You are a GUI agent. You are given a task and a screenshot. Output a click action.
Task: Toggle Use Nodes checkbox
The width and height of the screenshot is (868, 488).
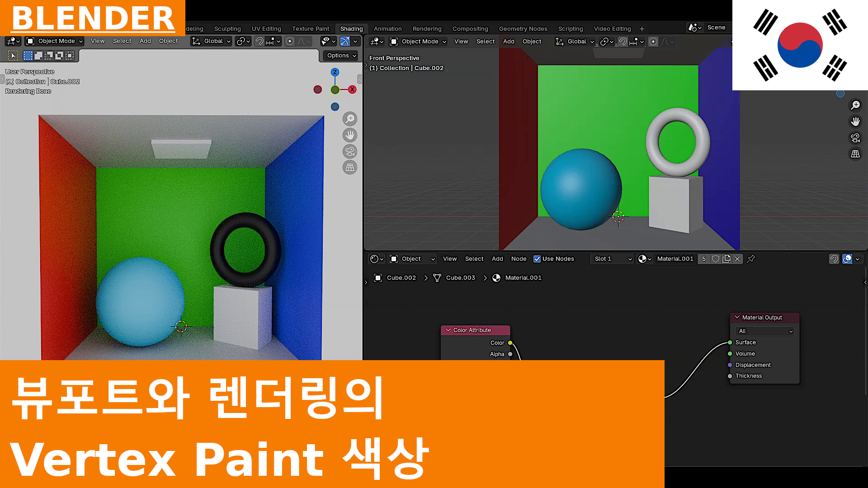click(x=537, y=259)
